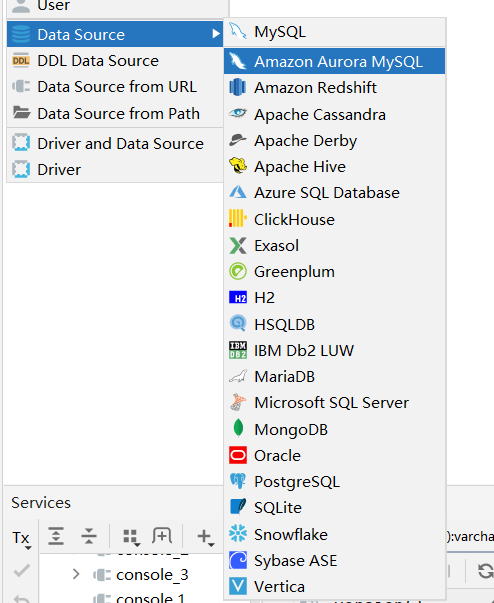Click the Apache Hive bee icon
This screenshot has width=494, height=603.
238,166
